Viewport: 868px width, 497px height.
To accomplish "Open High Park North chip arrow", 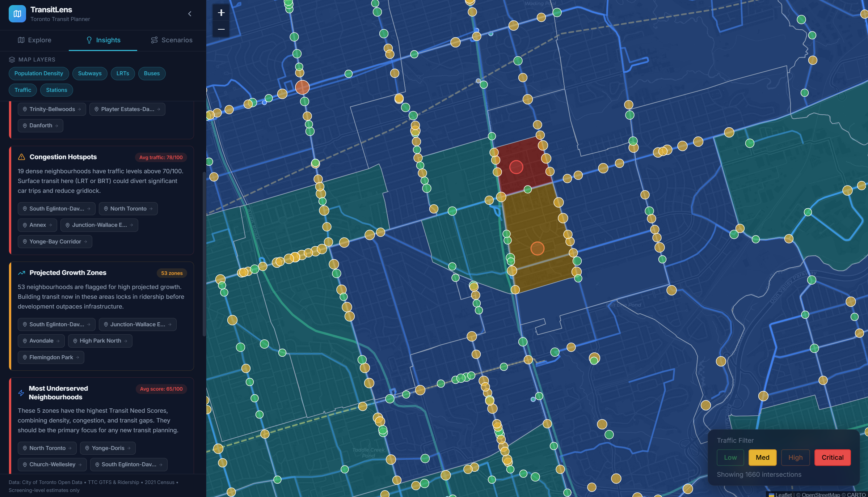I will tap(126, 341).
